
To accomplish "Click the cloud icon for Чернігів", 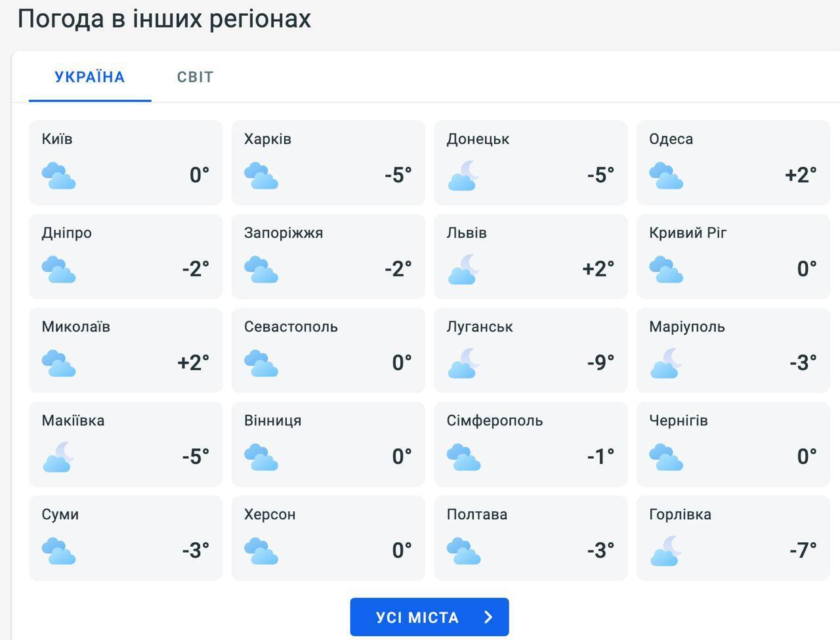I will [666, 458].
